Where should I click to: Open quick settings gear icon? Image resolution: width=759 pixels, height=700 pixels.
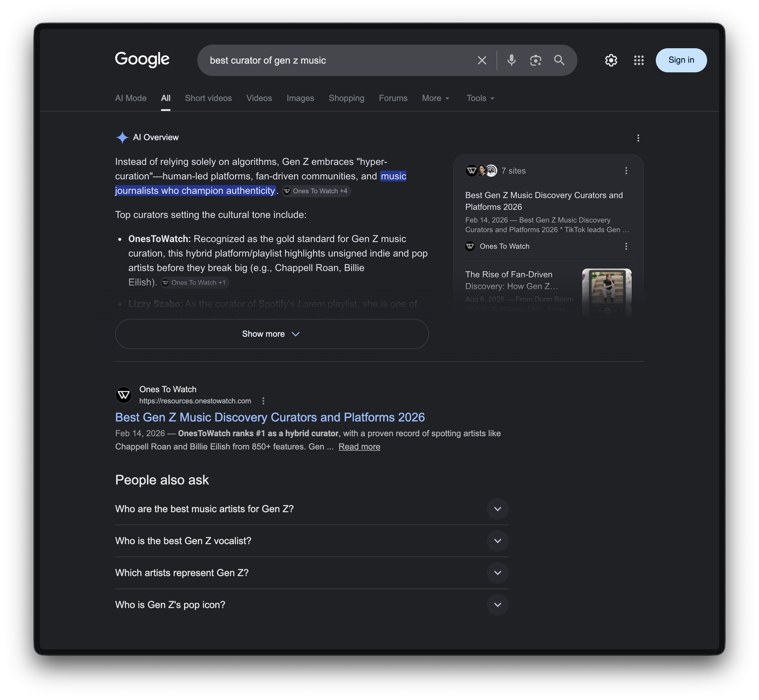coord(611,60)
